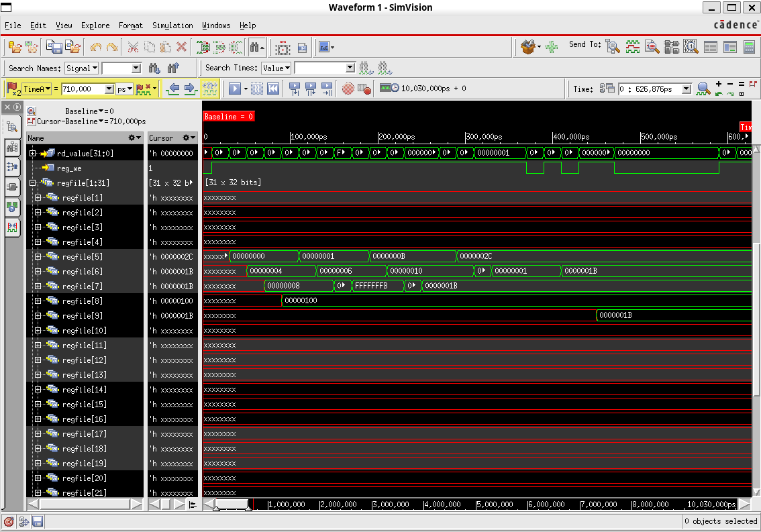Open the ps time unit dropdown
Viewport: 761px width, 532px height.
pyautogui.click(x=125, y=89)
